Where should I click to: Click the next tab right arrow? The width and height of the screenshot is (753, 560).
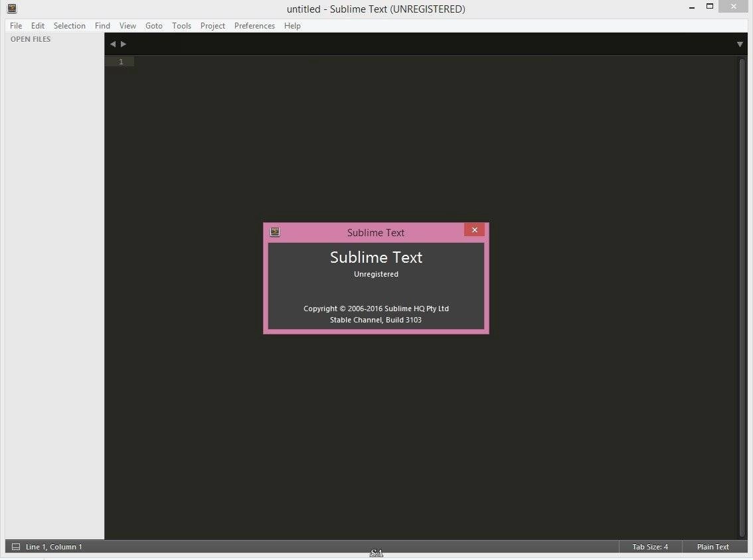pyautogui.click(x=124, y=44)
